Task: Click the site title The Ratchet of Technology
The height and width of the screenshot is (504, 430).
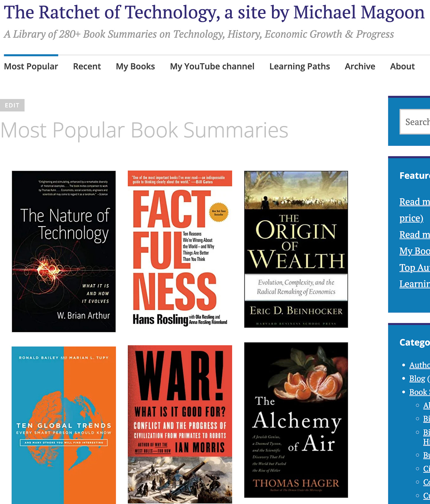Action: coord(214,12)
